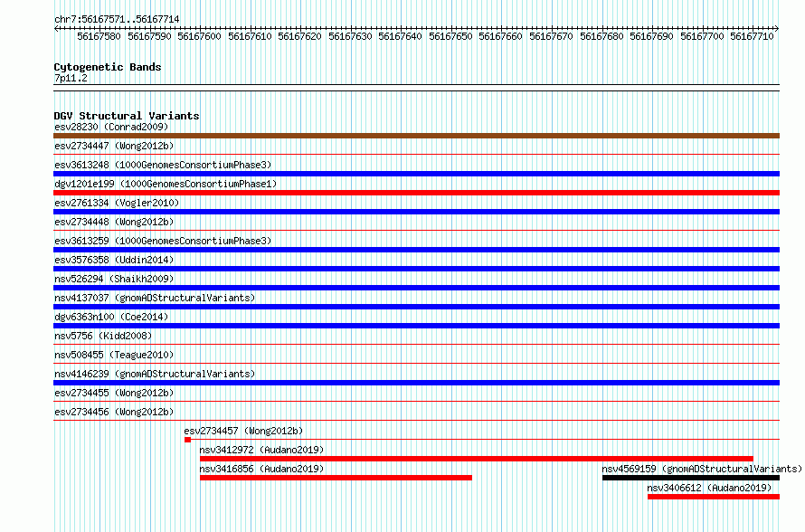Click the red bar under nsv3416856
805x532 pixels.
coord(336,478)
